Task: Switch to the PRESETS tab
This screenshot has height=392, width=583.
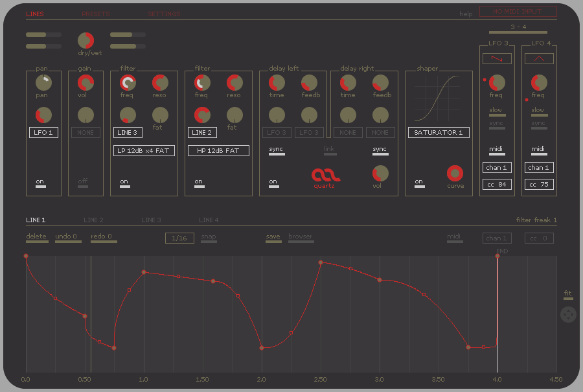Action: tap(95, 14)
